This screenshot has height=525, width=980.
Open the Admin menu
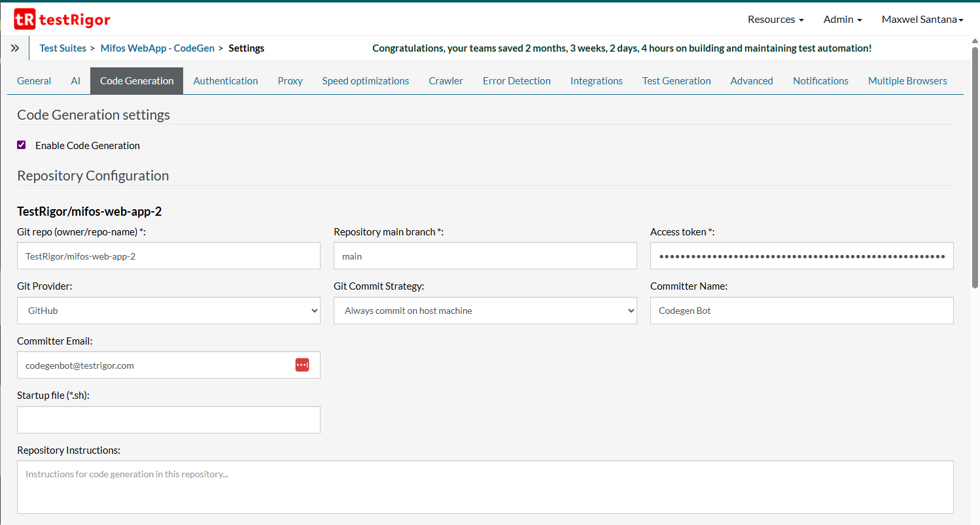842,20
